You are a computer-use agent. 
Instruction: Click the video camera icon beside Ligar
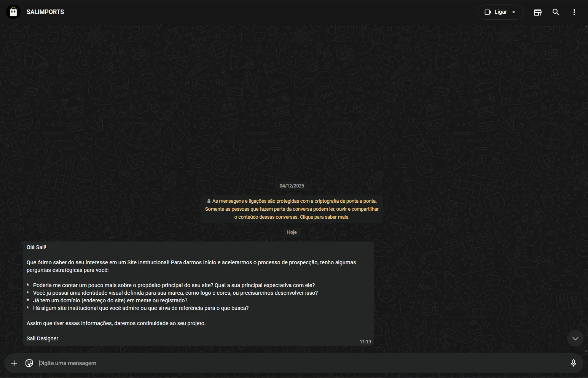click(x=488, y=12)
